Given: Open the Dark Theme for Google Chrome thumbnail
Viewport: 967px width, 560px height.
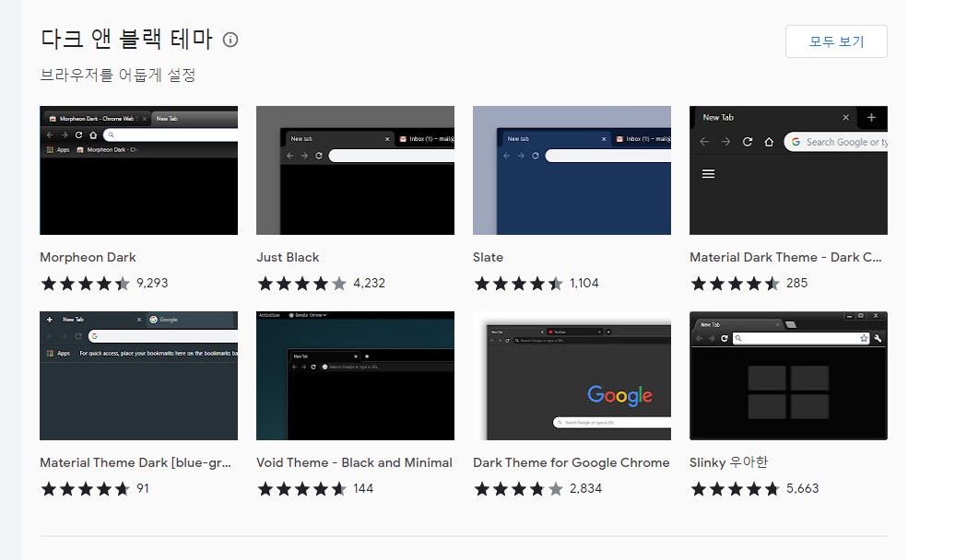Looking at the screenshot, I should pyautogui.click(x=572, y=376).
